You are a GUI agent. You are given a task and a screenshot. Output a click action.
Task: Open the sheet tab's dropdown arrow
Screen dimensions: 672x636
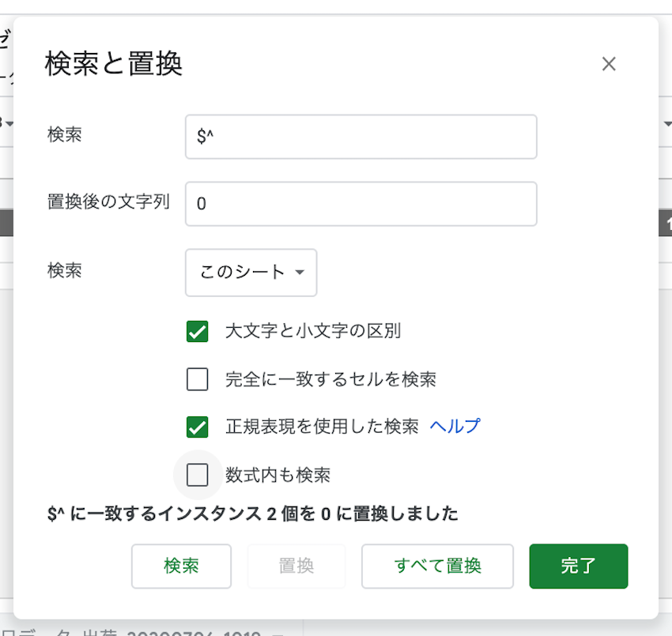pos(277,631)
